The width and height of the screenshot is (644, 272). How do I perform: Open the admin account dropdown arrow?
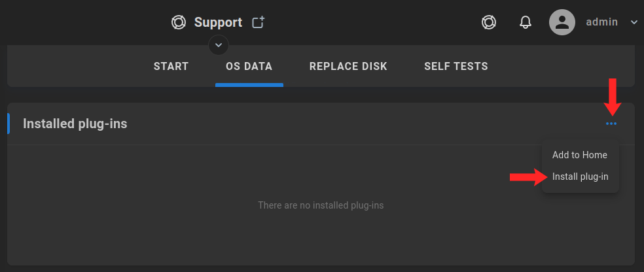coord(634,22)
